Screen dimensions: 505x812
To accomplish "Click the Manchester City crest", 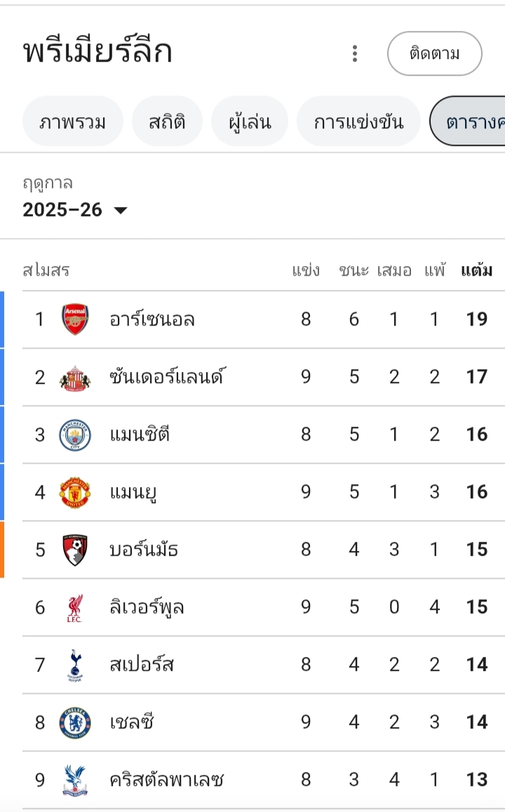I will (x=75, y=435).
